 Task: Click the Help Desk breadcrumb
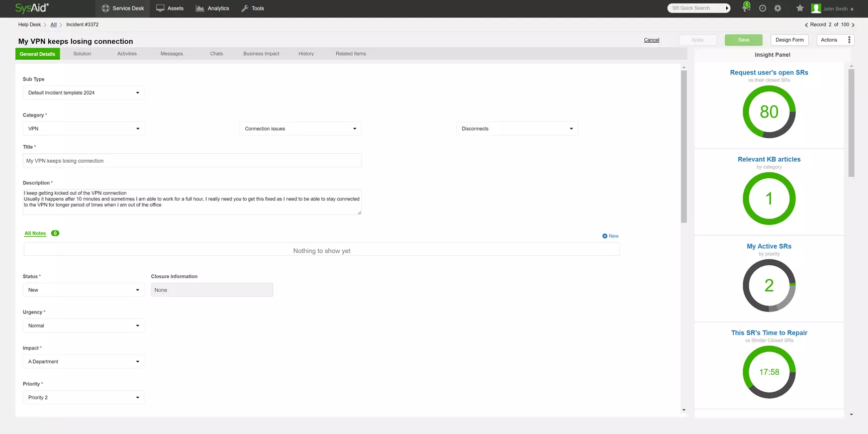[30, 25]
